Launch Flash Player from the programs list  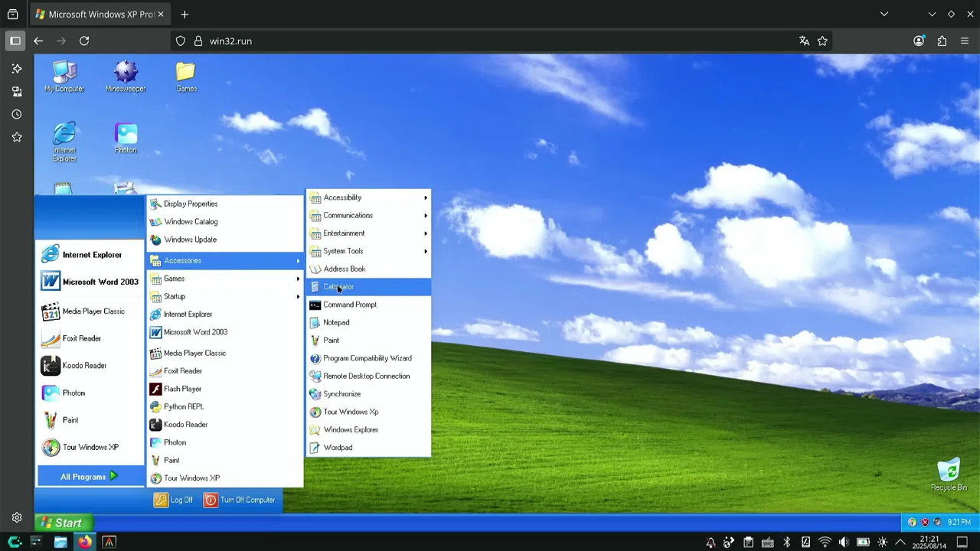pyautogui.click(x=225, y=389)
